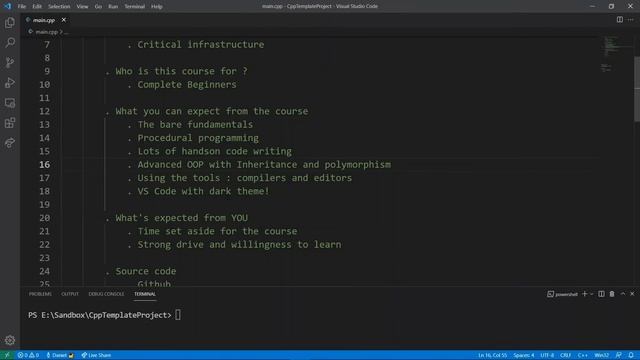Click main.cpp in the breadcrumb
Screen dimensions: 640x360
(x=46, y=31)
